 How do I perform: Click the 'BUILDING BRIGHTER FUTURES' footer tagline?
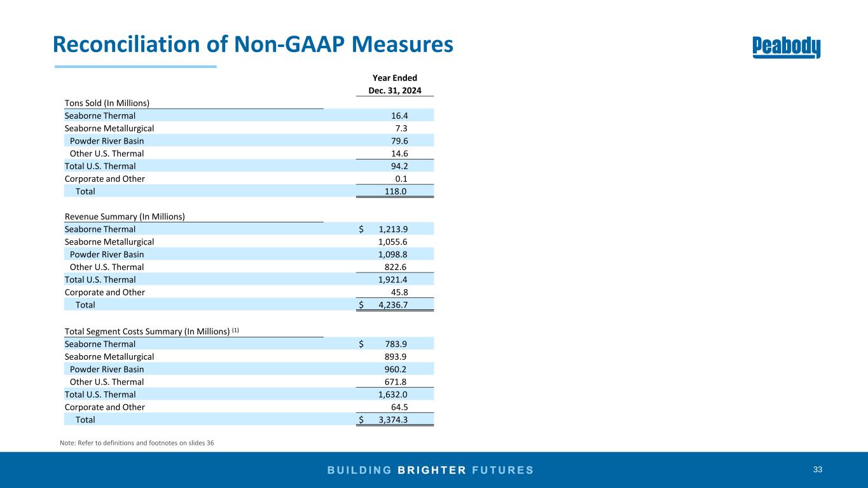point(431,470)
